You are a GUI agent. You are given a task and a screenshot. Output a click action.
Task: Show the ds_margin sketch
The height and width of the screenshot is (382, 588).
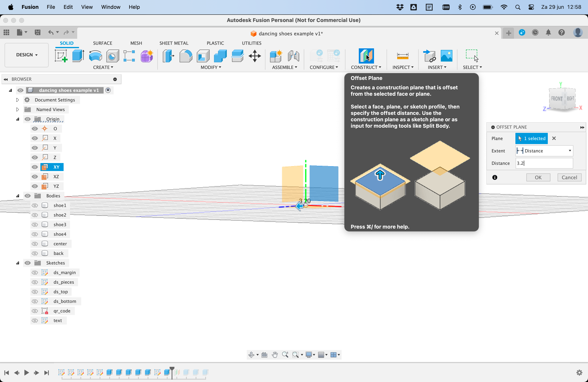(35, 273)
